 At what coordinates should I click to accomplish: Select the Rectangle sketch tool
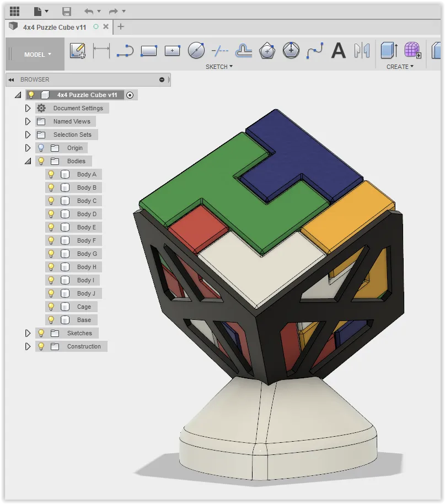[x=148, y=50]
